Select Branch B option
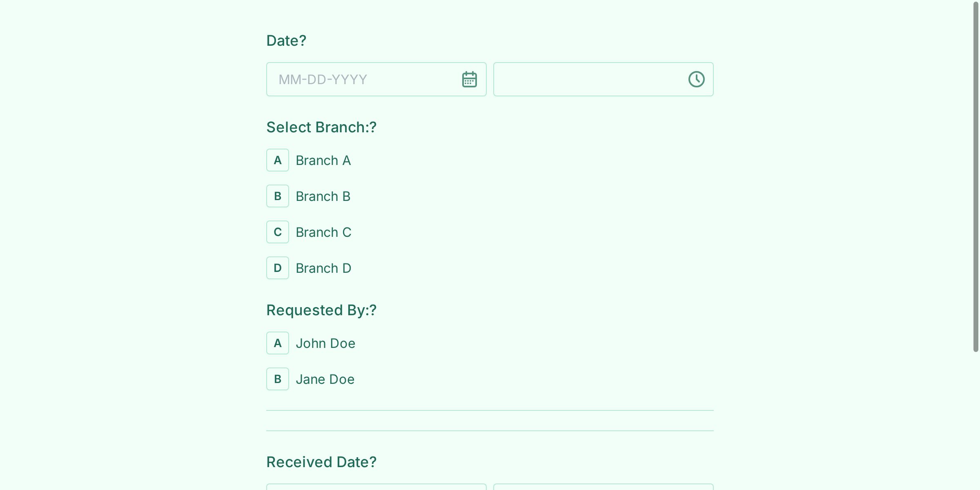 (323, 196)
